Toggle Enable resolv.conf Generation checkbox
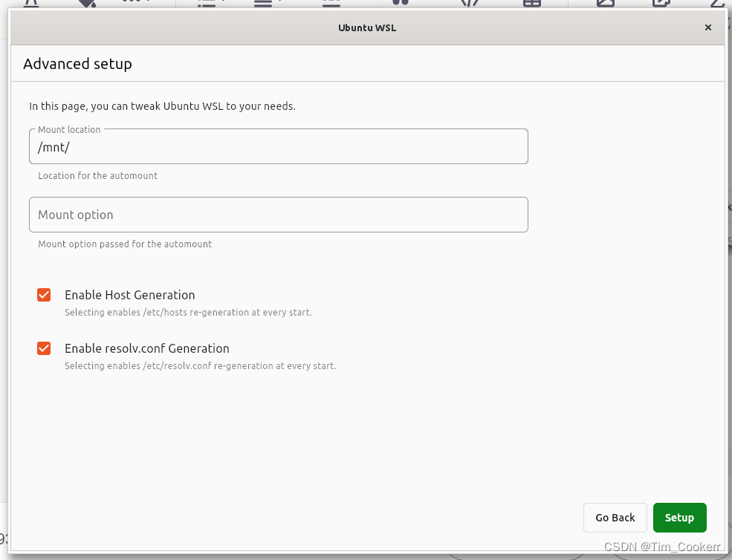 [44, 348]
